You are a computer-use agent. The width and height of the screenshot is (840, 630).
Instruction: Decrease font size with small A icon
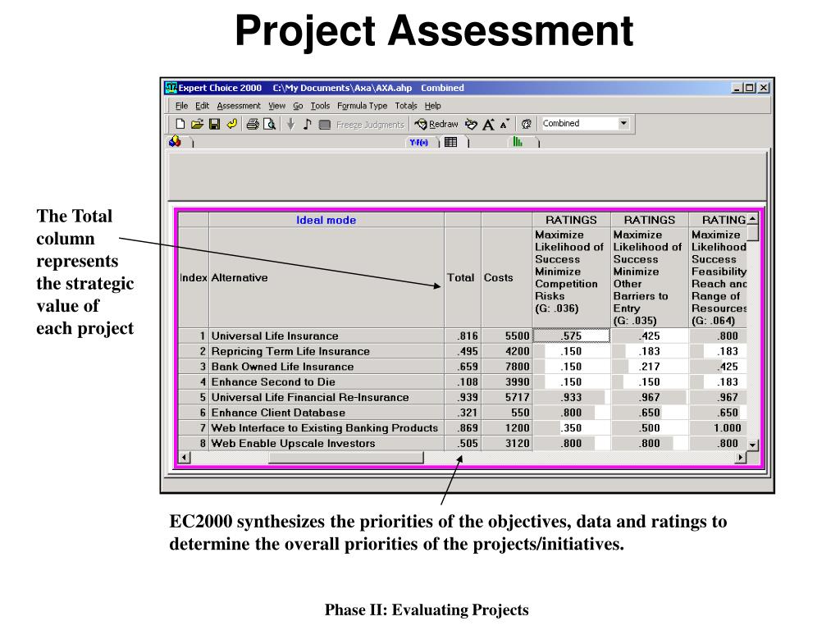[504, 124]
